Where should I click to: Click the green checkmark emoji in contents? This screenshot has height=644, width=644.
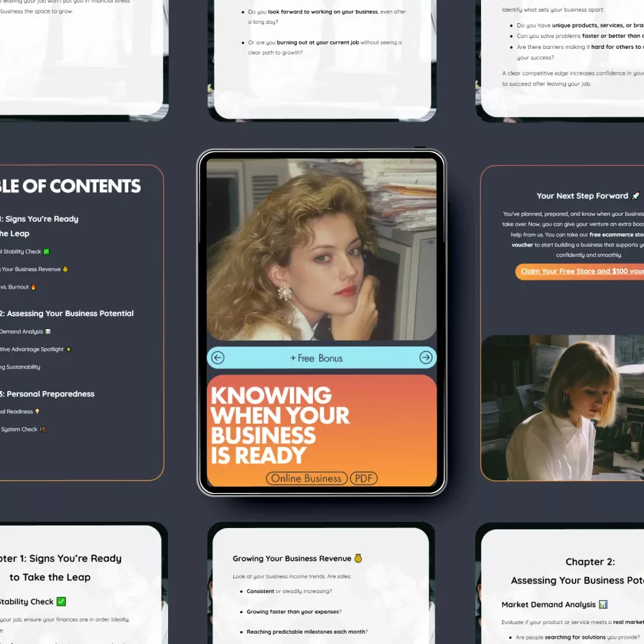tap(46, 252)
